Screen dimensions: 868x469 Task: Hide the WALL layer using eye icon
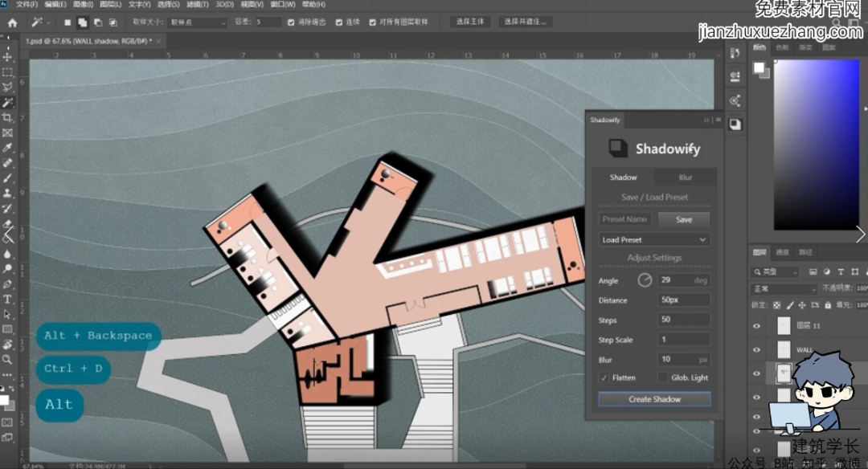pyautogui.click(x=756, y=350)
